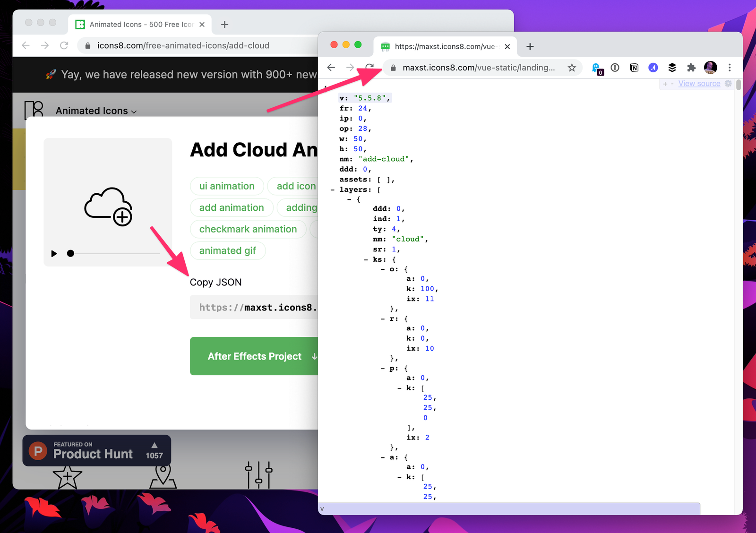The width and height of the screenshot is (756, 533).
Task: Open a new tab in JSON window
Action: (x=530, y=46)
